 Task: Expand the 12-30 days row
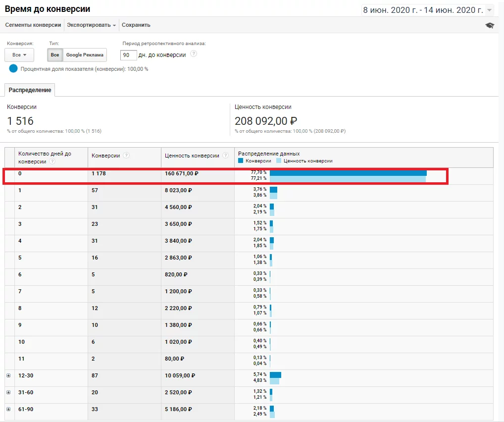tap(9, 375)
